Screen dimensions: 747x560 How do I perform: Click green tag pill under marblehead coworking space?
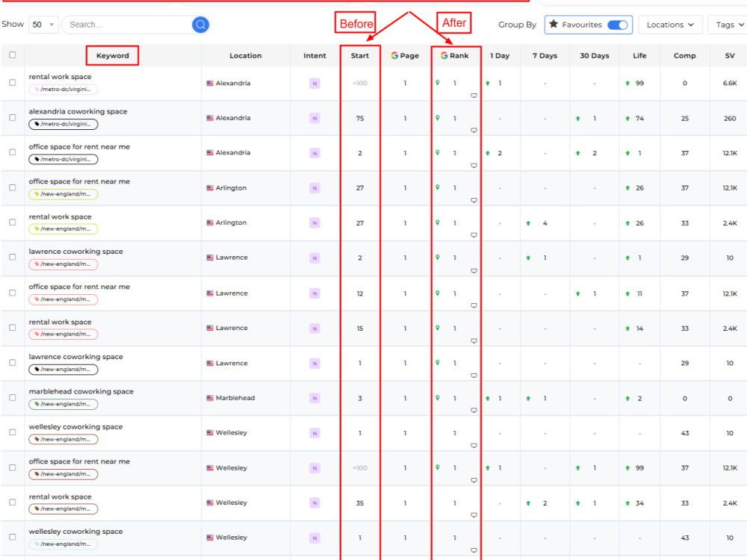coord(63,404)
